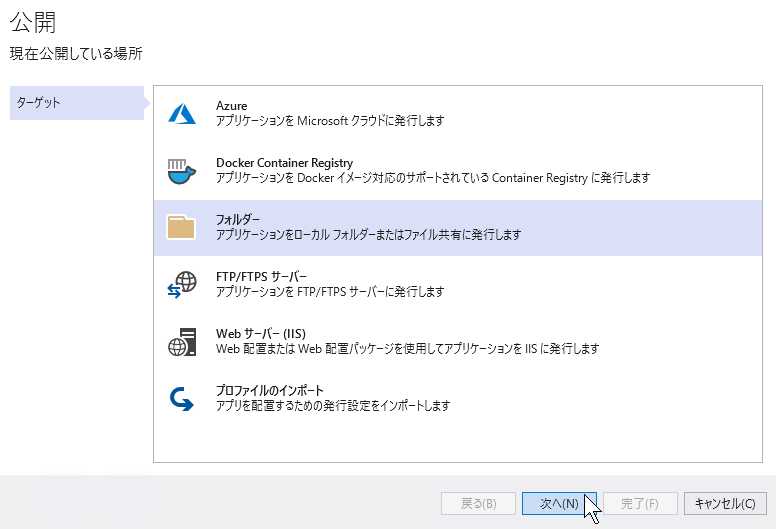Choose the Docker Container Registry title

tap(285, 163)
